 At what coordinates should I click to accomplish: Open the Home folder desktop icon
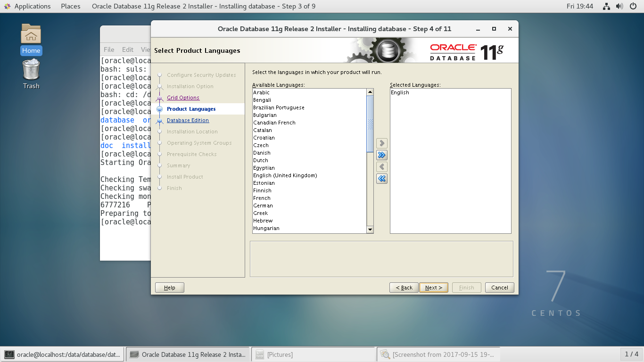click(x=31, y=39)
